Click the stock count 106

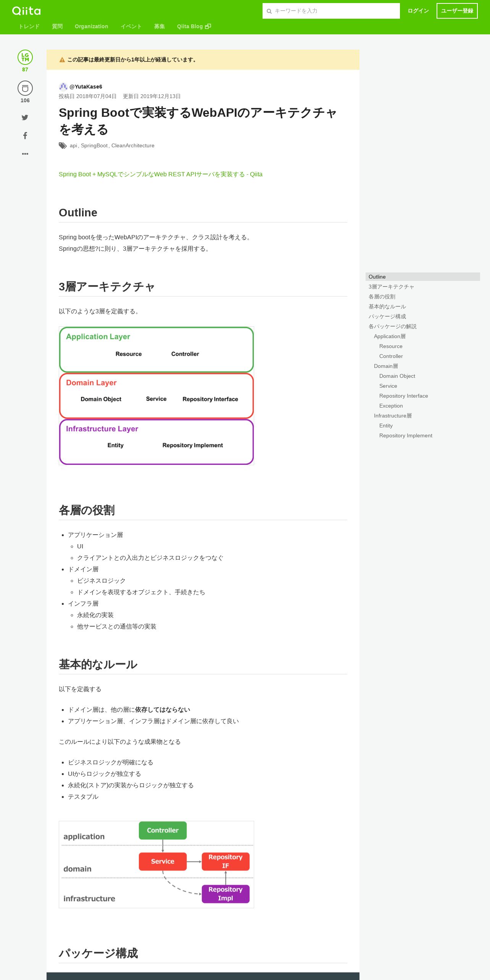pyautogui.click(x=25, y=100)
